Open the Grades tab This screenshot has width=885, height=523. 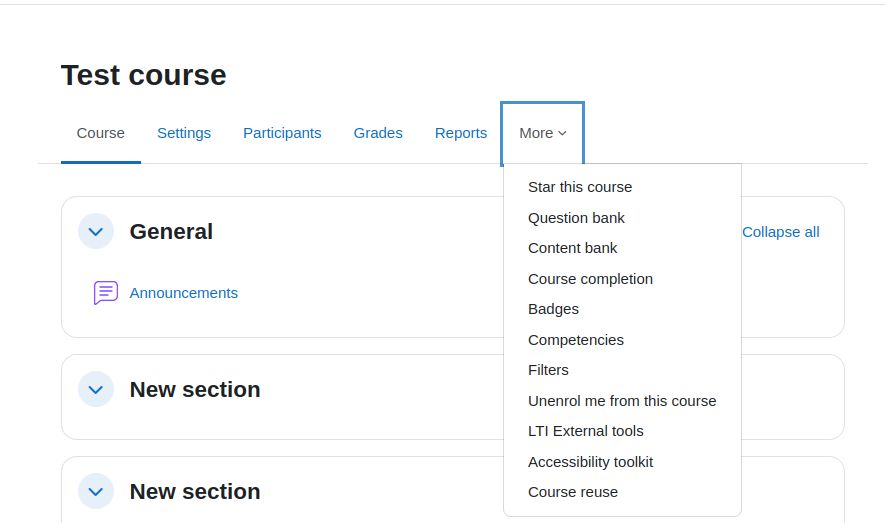coord(378,133)
